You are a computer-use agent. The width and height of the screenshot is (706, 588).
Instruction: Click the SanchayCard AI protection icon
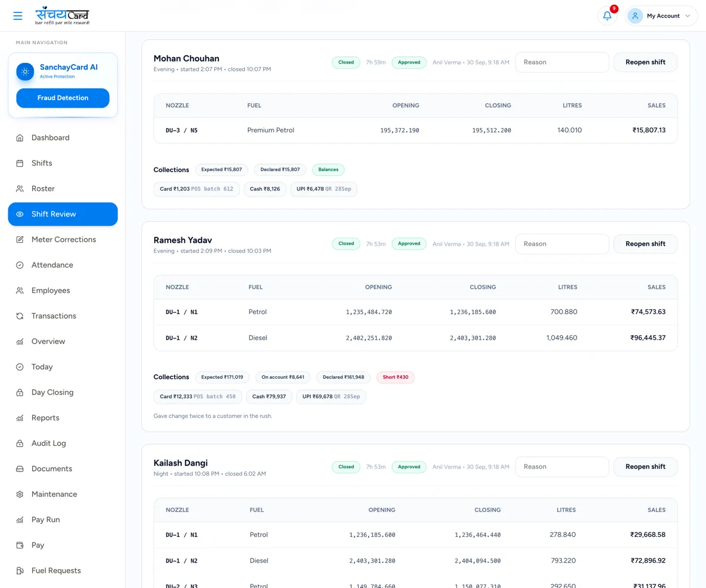[x=25, y=72]
